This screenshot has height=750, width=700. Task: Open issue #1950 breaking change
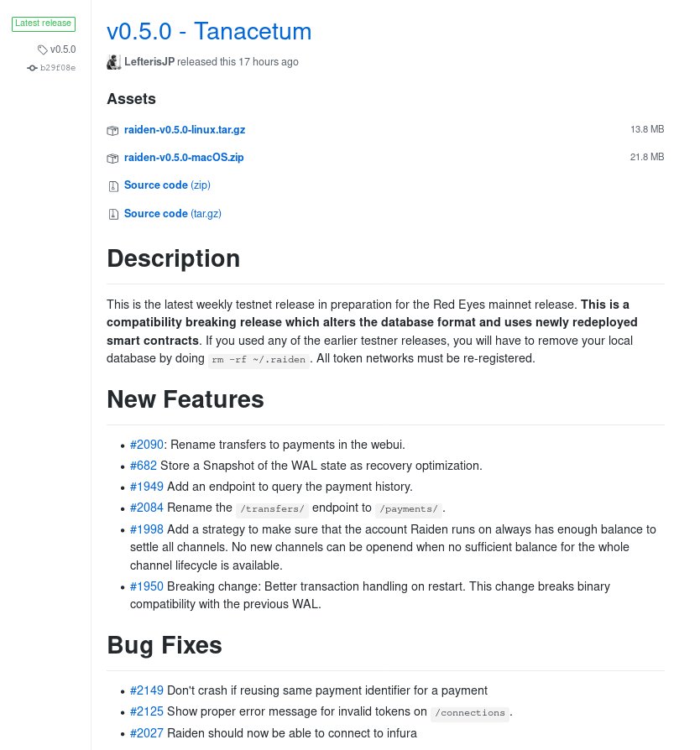click(146, 586)
